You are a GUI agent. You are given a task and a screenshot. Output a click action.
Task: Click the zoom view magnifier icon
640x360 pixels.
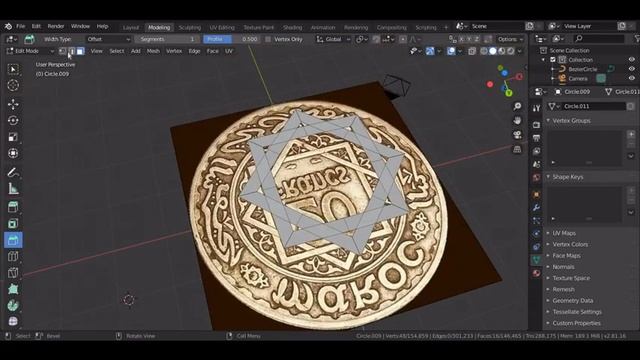(x=518, y=106)
